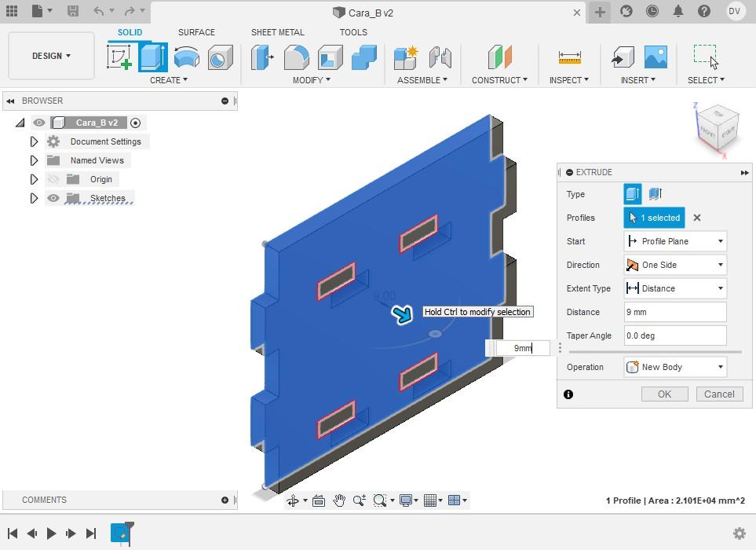
Task: Click the Midplane construct icon
Action: pyautogui.click(x=499, y=57)
